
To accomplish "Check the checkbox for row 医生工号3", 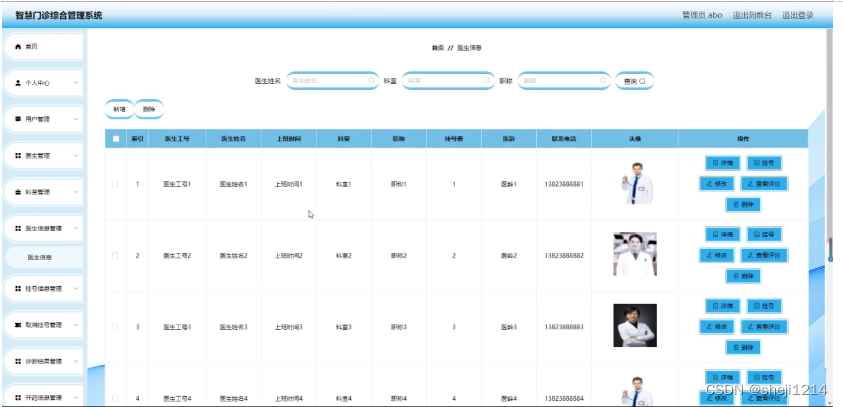I will coord(115,327).
